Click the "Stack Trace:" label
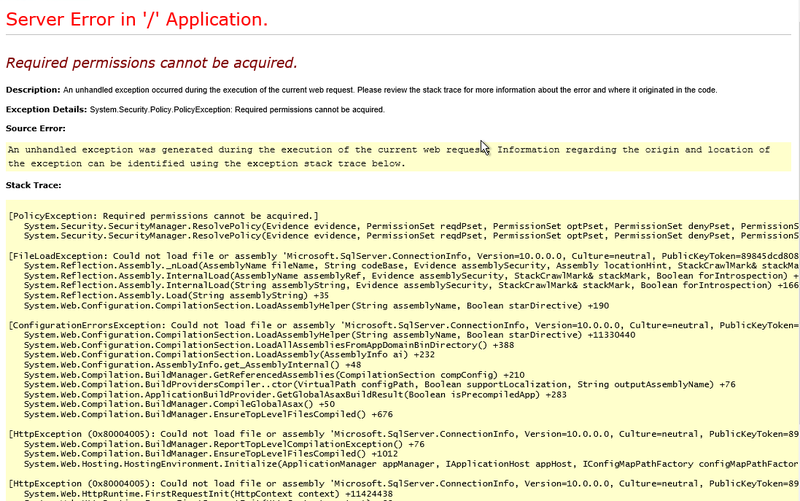Screen dimensions: 800x501 pyautogui.click(x=34, y=185)
